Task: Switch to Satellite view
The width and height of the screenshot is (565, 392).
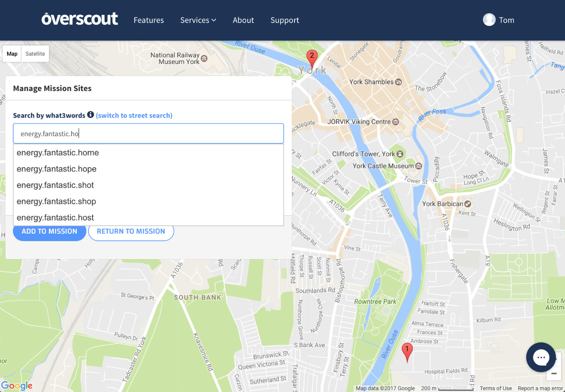Action: [x=35, y=54]
